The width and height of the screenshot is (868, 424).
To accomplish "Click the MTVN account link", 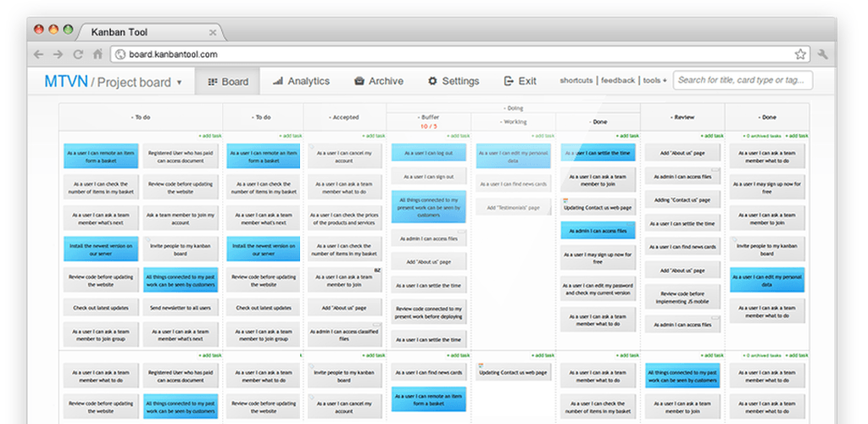I will point(66,81).
